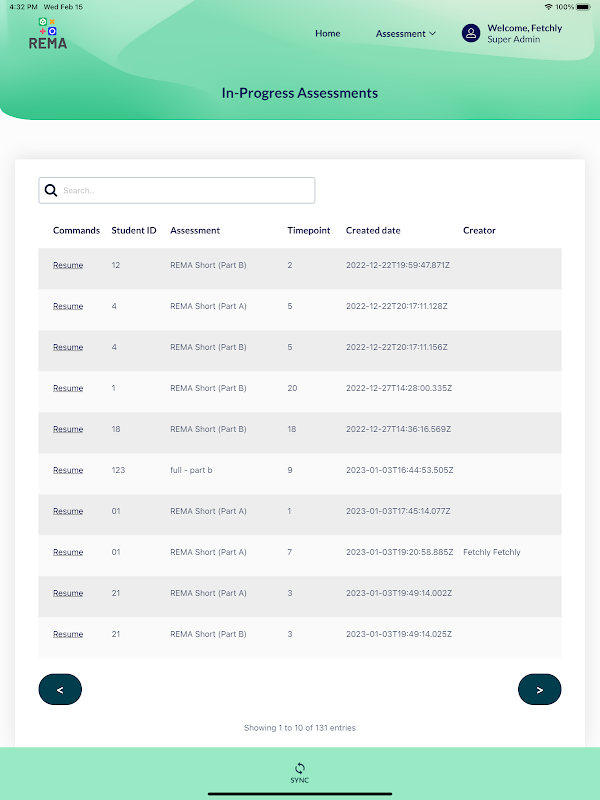Resume assessment for Student ID 12
600x800 pixels.
point(68,265)
